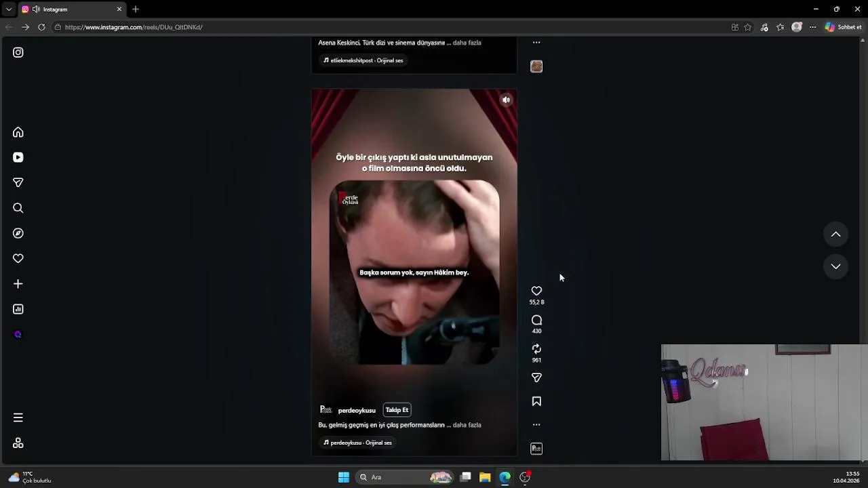Open media control music icon

point(764,27)
